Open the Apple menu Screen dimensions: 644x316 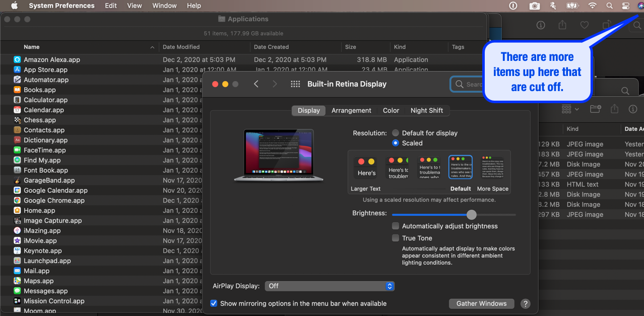14,6
